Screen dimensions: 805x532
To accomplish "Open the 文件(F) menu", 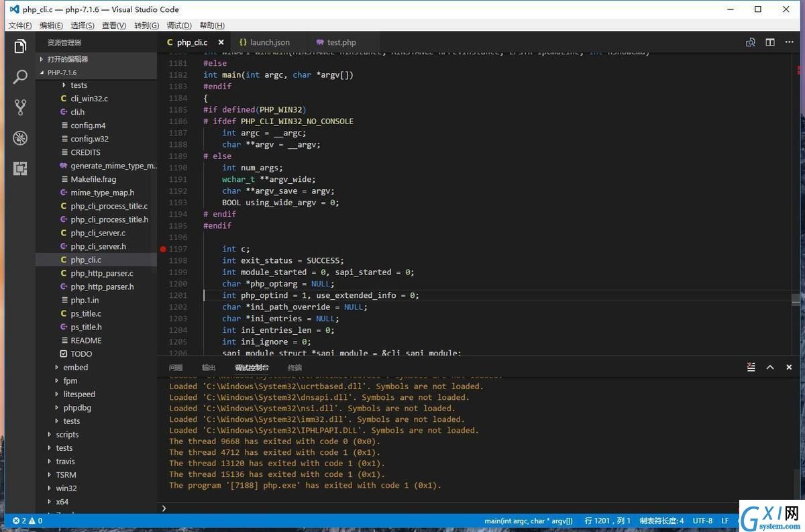I will coord(19,25).
